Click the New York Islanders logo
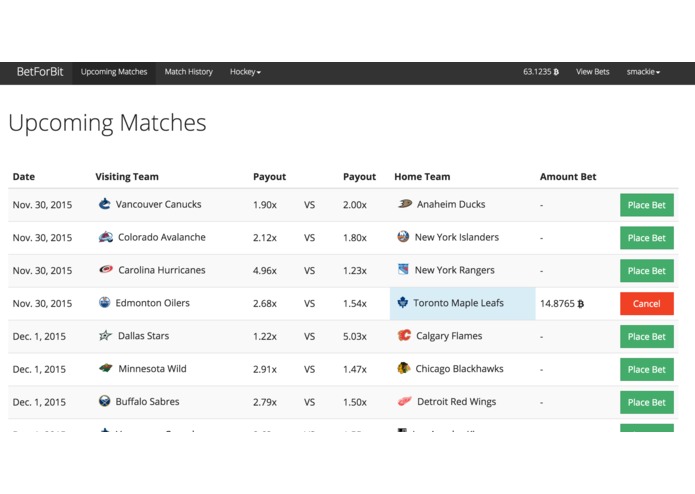Screen dimensions: 695x494 pyautogui.click(x=403, y=237)
